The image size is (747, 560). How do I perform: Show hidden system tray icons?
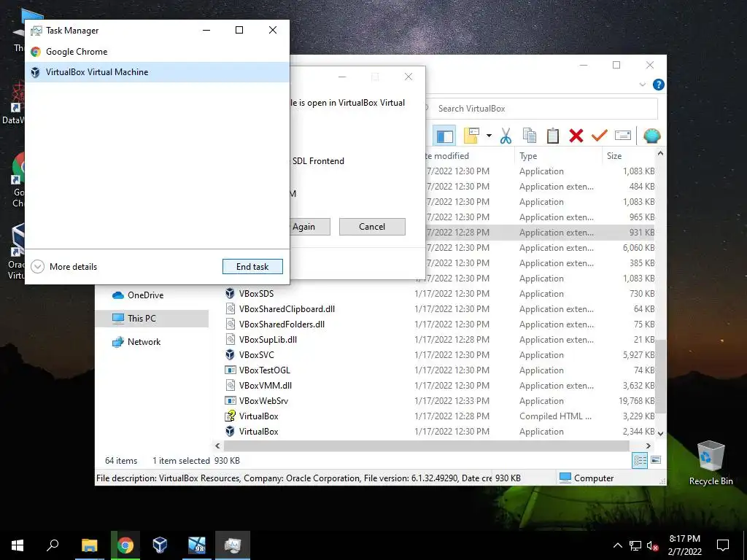click(617, 545)
